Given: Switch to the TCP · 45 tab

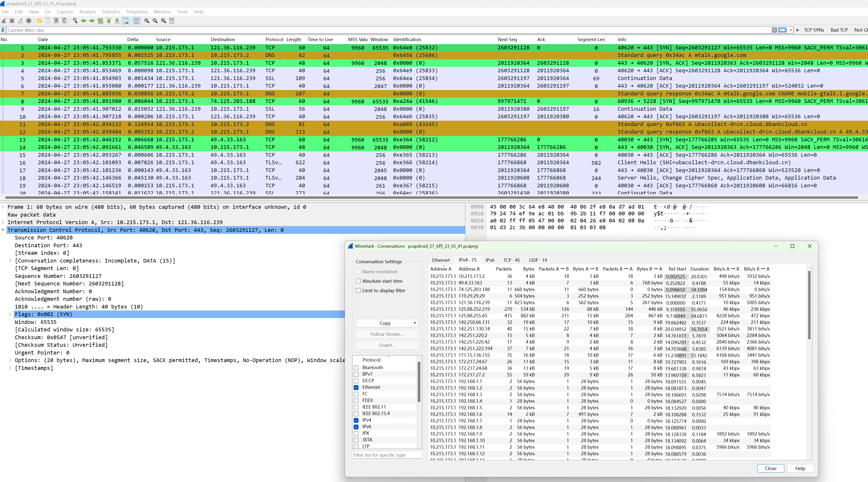Looking at the screenshot, I should pos(511,260).
